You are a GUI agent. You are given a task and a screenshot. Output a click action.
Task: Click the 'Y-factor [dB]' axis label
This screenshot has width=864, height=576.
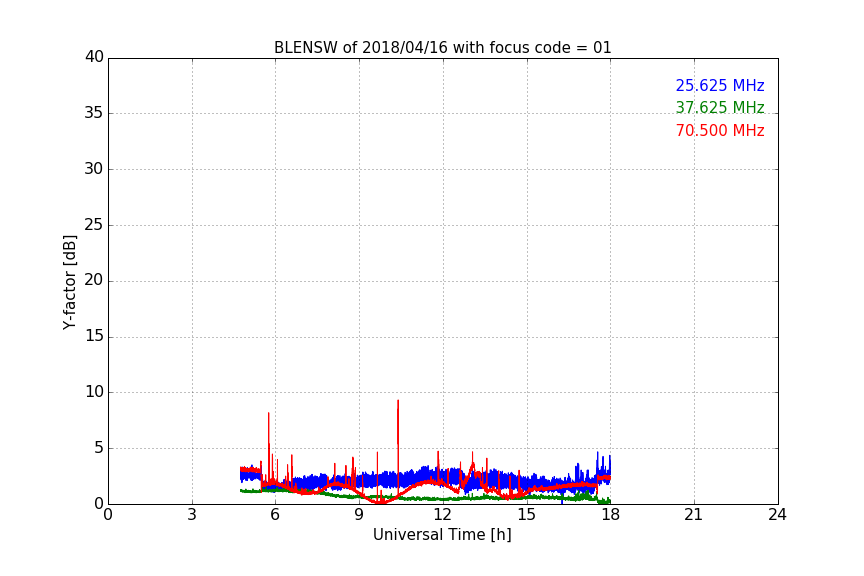(69, 282)
